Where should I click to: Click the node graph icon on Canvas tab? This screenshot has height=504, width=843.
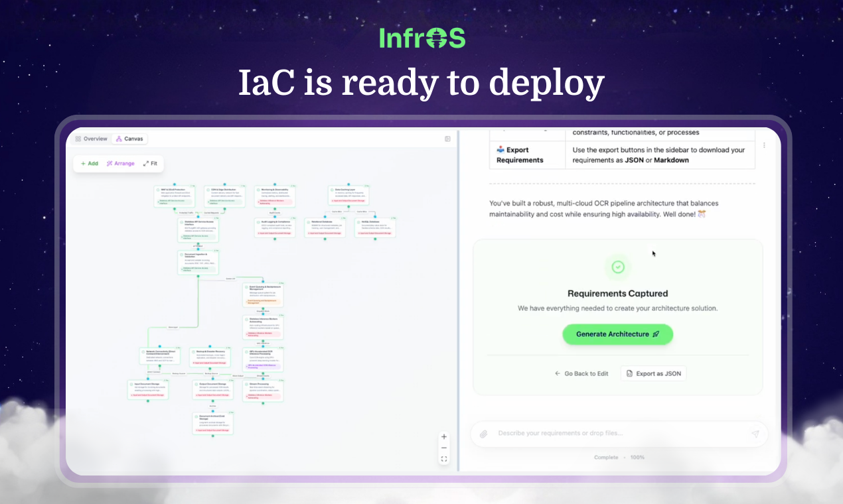[119, 139]
